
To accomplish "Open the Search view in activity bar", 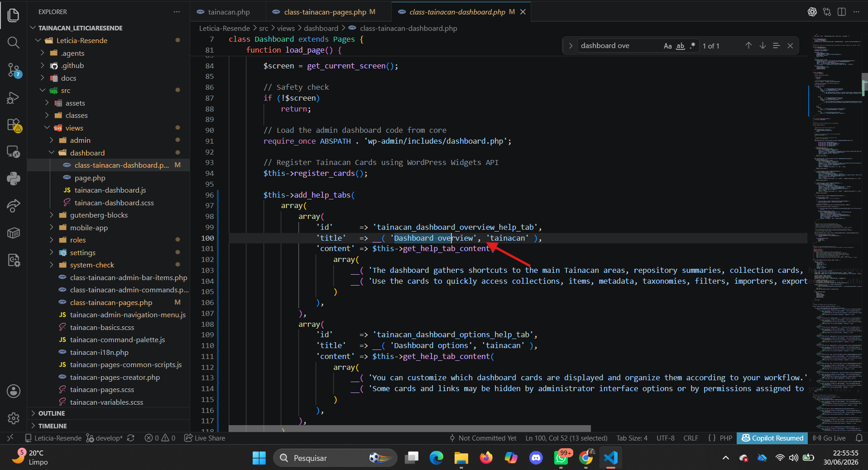I will [14, 43].
